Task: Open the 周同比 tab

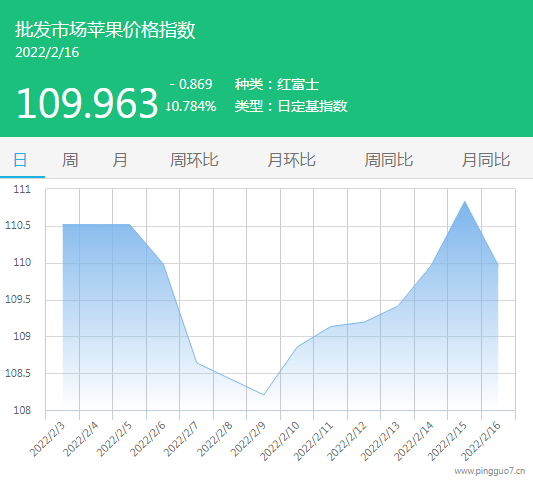Action: tap(389, 160)
